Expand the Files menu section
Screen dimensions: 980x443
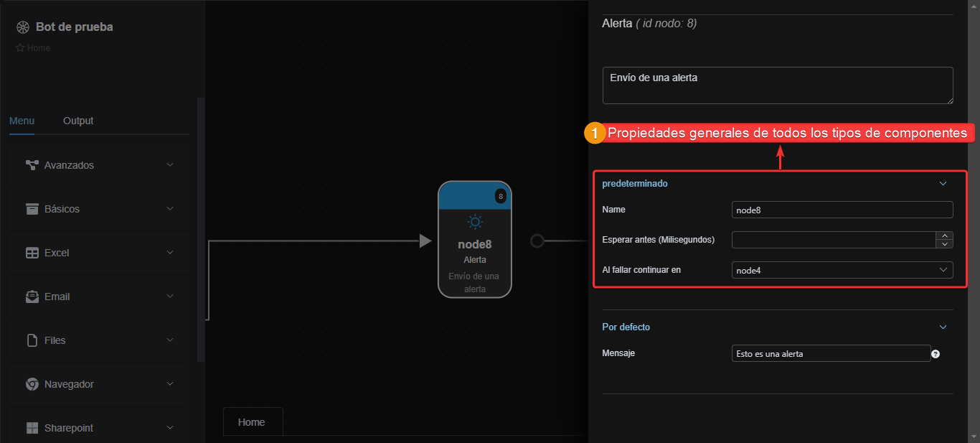[170, 340]
